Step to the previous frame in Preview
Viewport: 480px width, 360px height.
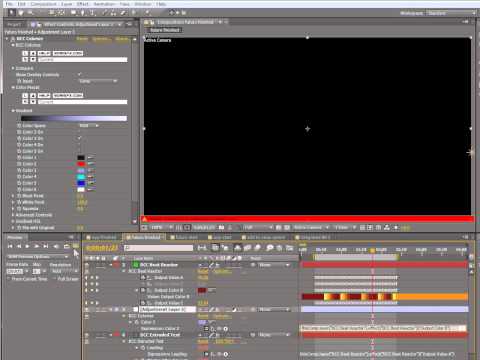click(x=19, y=246)
